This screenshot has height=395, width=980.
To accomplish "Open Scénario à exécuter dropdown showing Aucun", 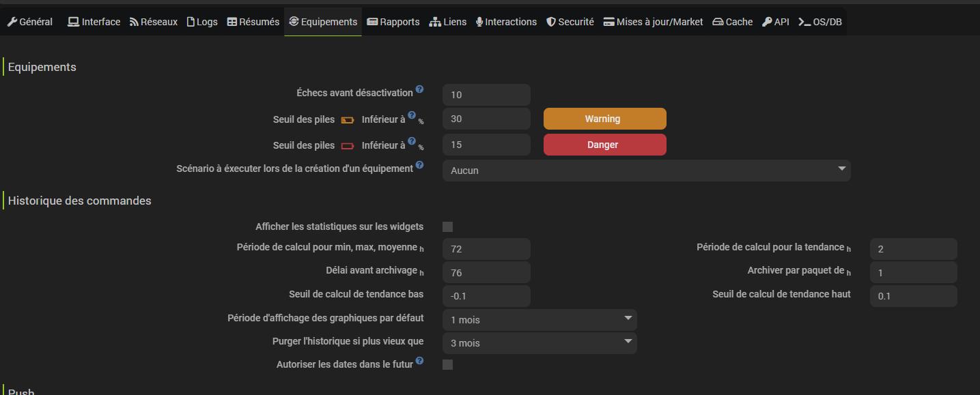I will pyautogui.click(x=646, y=171).
